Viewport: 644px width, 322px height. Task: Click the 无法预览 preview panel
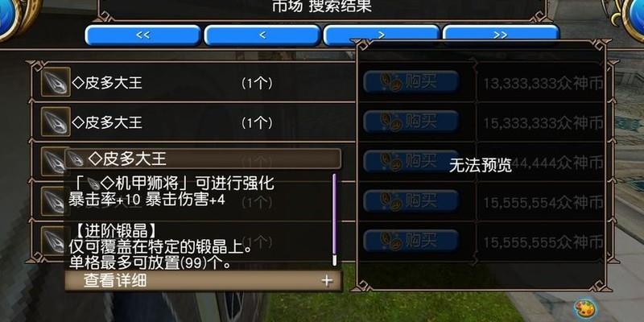(481, 166)
